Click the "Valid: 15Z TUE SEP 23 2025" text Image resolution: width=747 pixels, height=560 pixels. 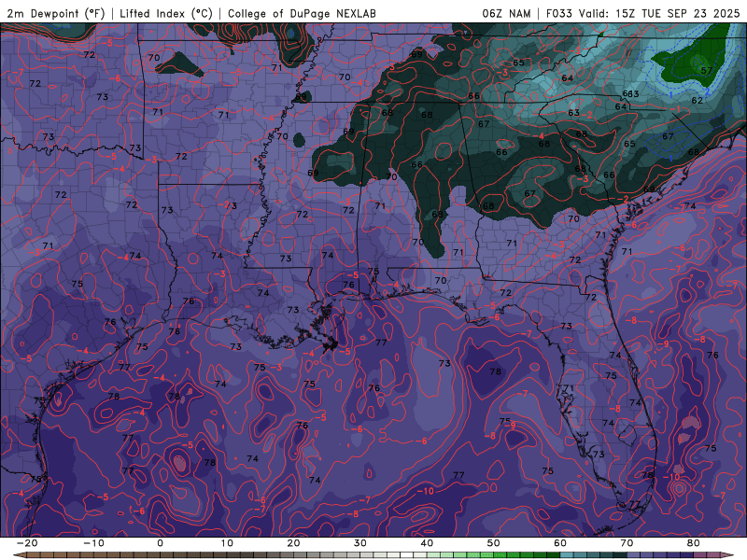pyautogui.click(x=659, y=14)
